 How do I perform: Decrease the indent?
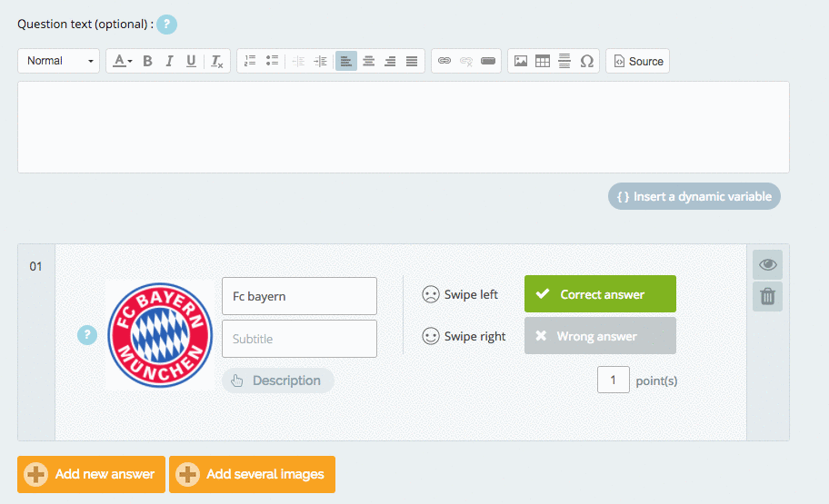(x=298, y=61)
